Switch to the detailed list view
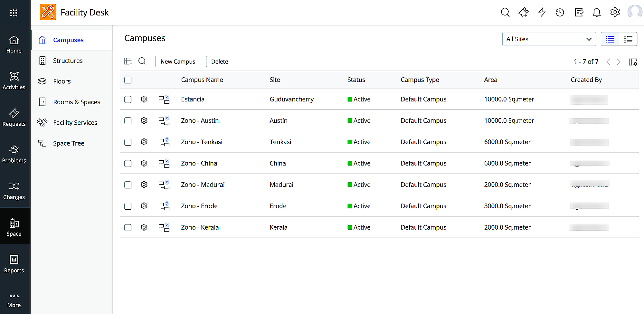 click(628, 39)
